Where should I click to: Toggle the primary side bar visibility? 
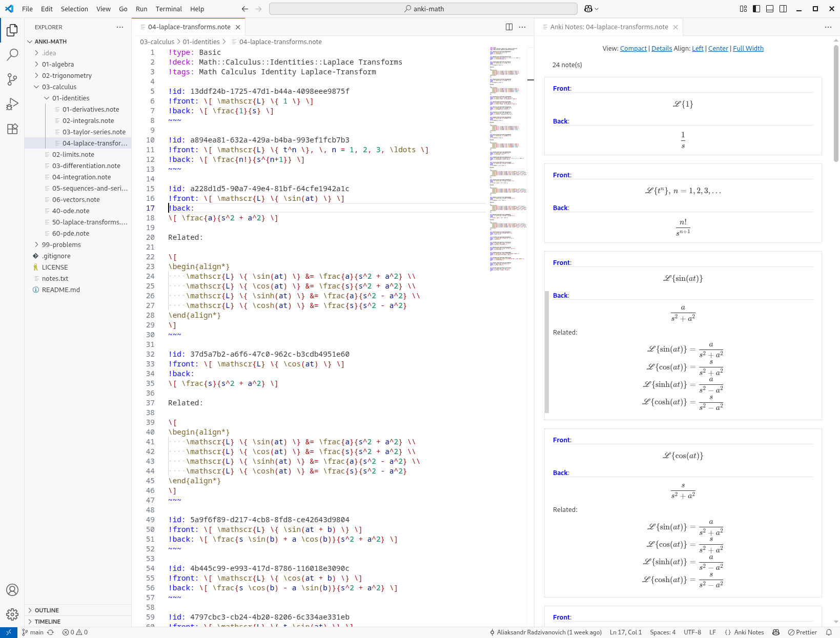[756, 9]
